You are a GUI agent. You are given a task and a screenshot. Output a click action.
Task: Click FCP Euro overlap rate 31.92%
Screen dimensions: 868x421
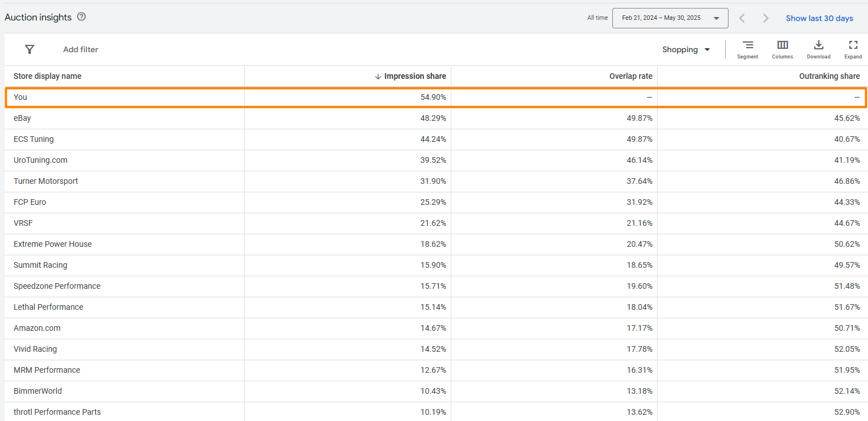click(x=640, y=202)
